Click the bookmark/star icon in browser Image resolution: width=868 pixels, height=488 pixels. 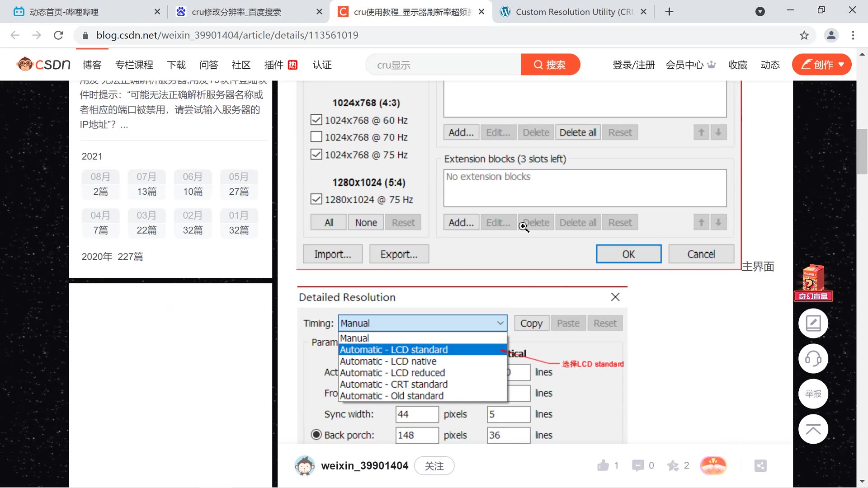pos(804,35)
